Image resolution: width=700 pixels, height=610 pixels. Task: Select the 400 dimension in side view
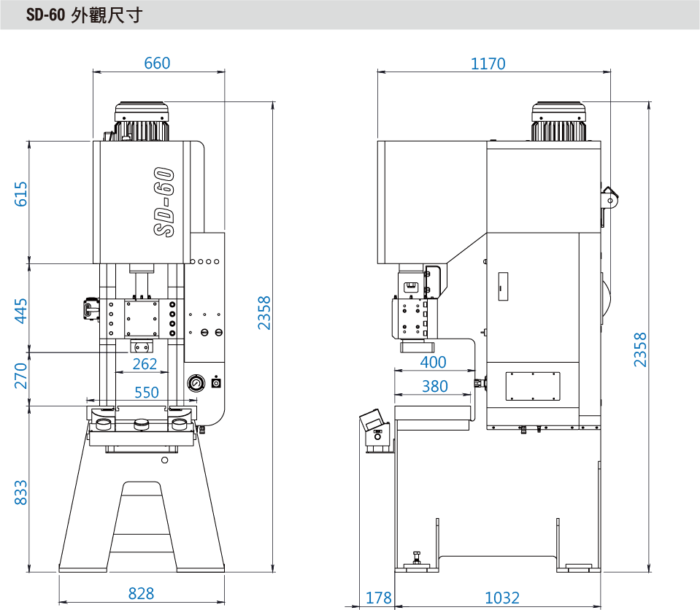(x=434, y=362)
